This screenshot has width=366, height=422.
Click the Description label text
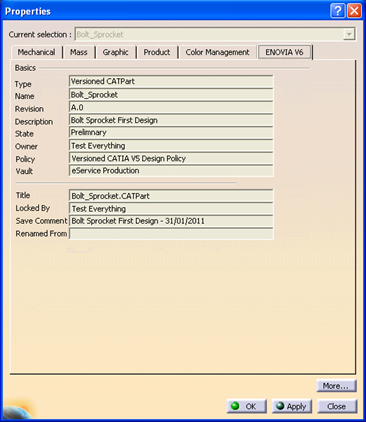[34, 122]
